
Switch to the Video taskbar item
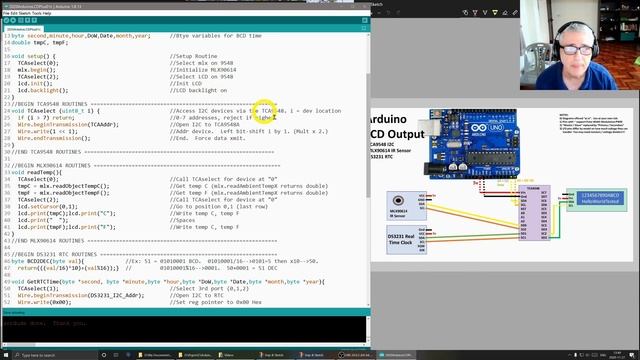tap(235, 355)
